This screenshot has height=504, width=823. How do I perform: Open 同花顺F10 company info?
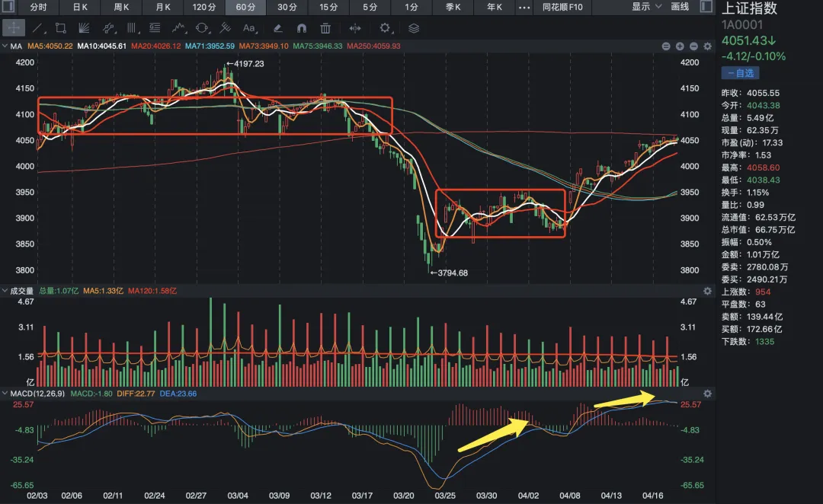(562, 7)
